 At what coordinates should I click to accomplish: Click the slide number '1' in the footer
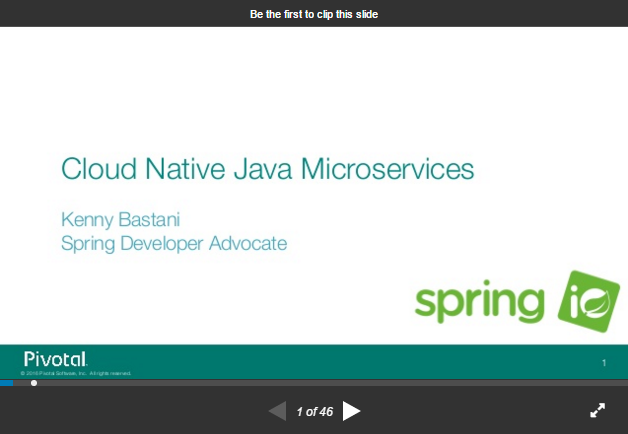click(604, 362)
